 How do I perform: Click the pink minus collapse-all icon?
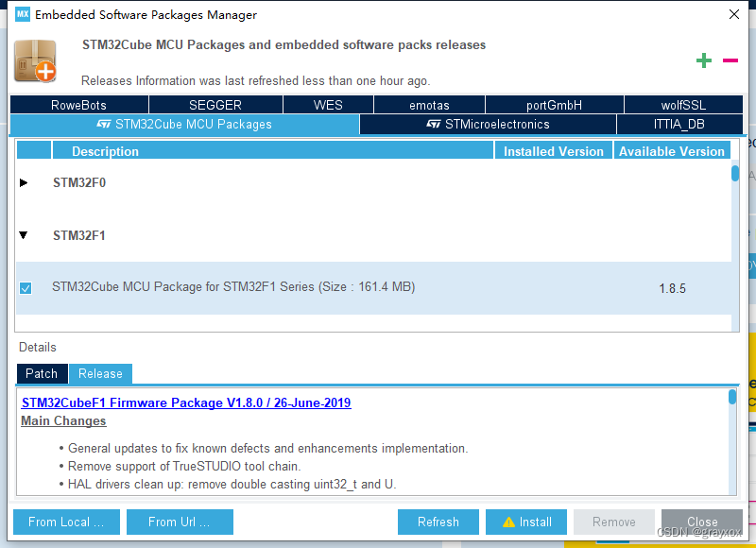click(730, 60)
